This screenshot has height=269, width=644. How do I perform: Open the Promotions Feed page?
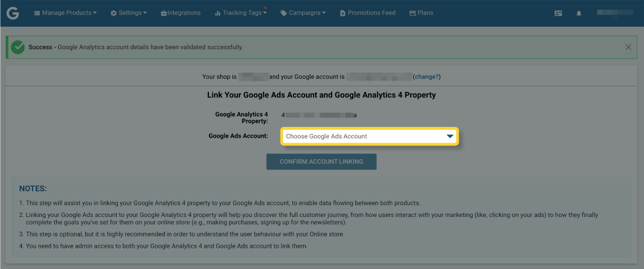[x=367, y=13]
